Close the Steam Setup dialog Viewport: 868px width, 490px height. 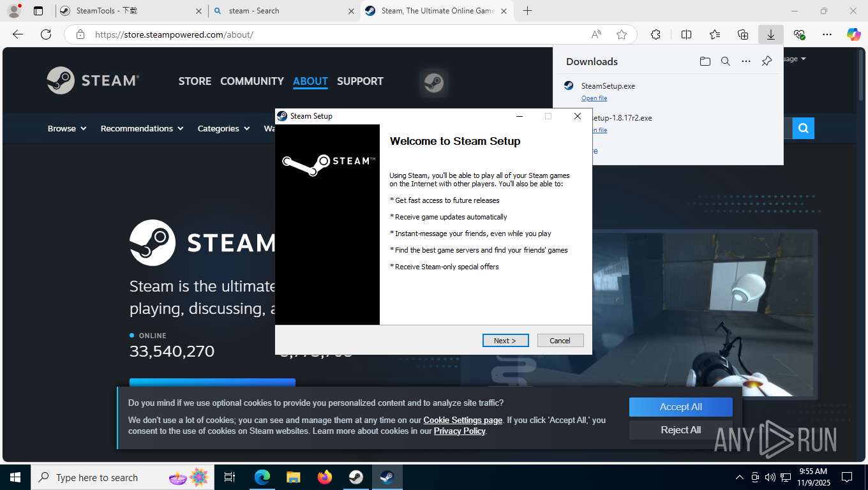click(x=577, y=116)
